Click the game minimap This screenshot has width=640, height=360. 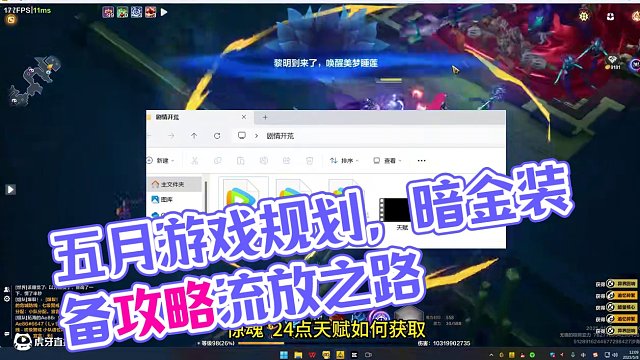(x=35, y=81)
